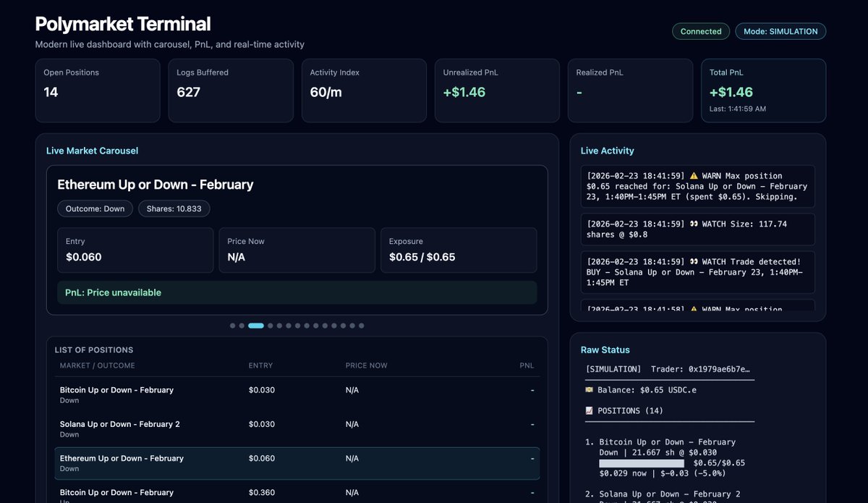Viewport: 868px width, 503px height.
Task: Click the 'Last: 1:41:59 AM' timestamp
Action: [x=738, y=109]
